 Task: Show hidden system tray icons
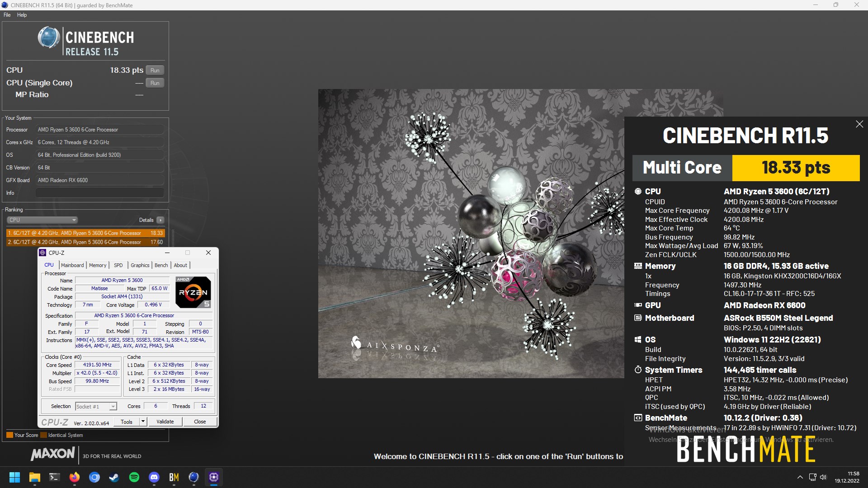tap(800, 477)
